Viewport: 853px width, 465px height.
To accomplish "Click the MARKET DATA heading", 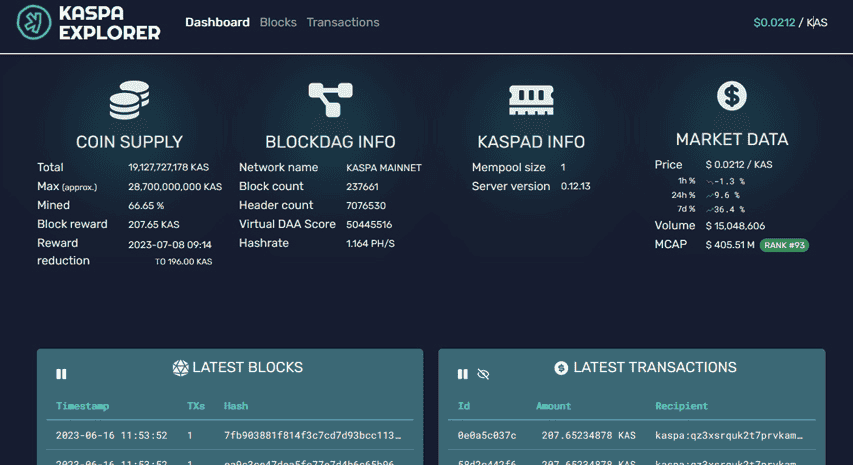I will click(x=732, y=140).
